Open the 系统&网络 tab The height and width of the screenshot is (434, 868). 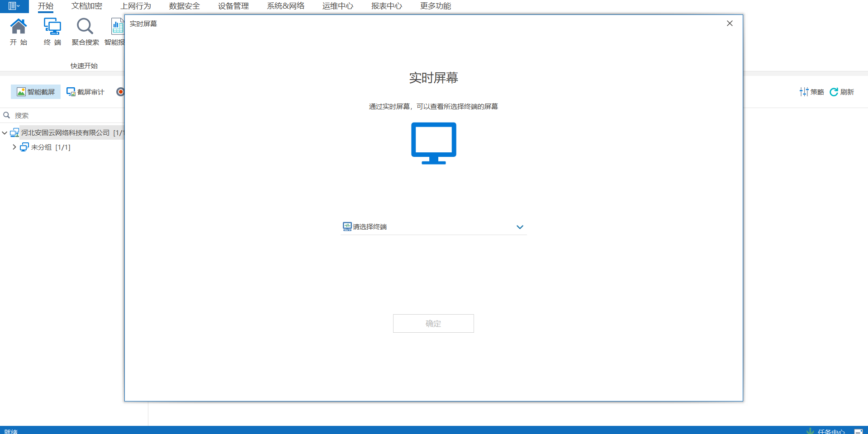285,6
